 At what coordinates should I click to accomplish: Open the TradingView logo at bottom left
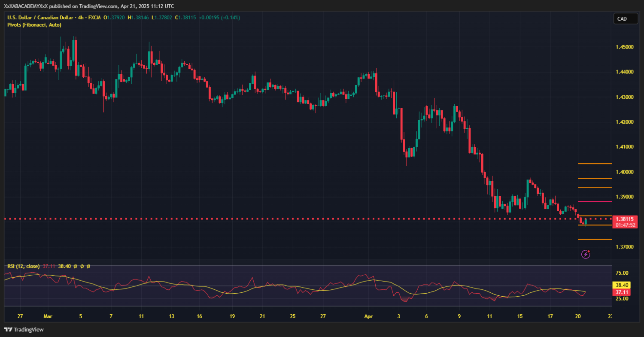24,330
